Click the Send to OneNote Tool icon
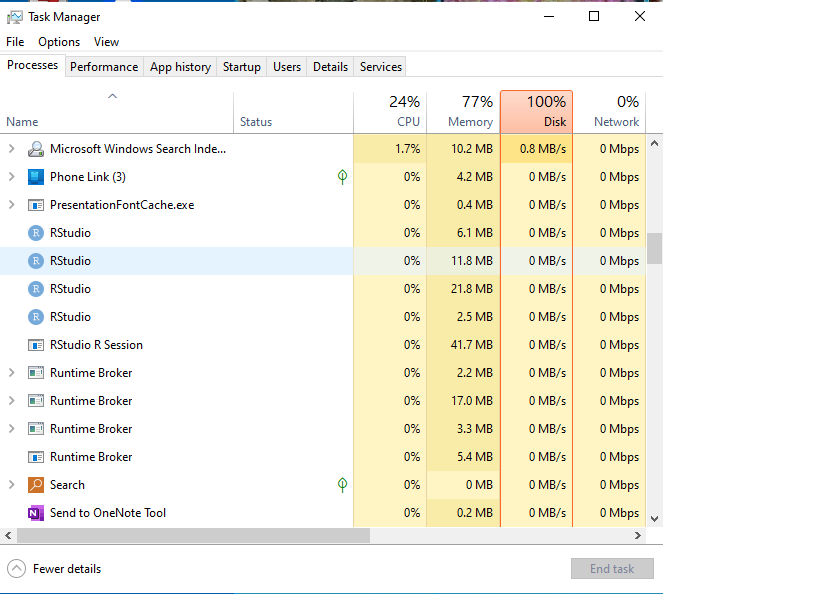This screenshot has width=819, height=594. coord(36,513)
